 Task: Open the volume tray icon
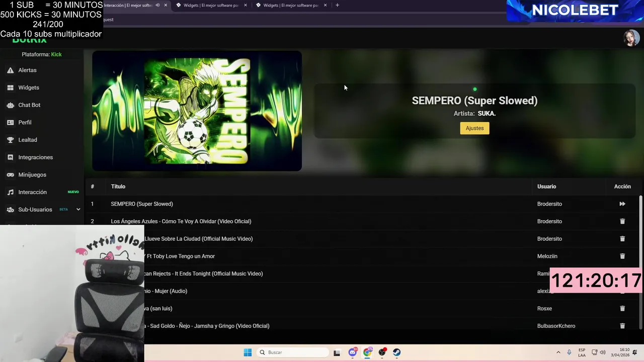[x=603, y=352]
